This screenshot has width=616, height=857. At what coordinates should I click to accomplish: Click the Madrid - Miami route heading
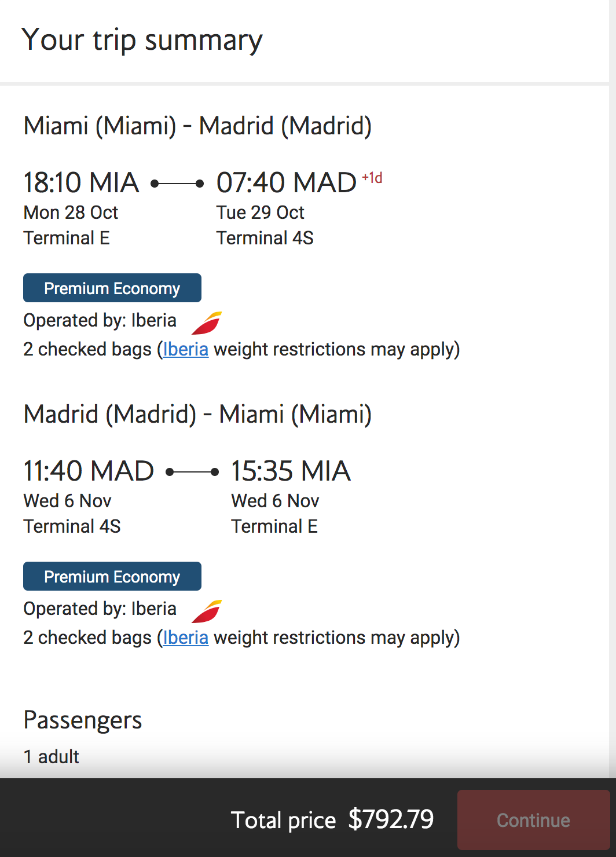(x=197, y=414)
